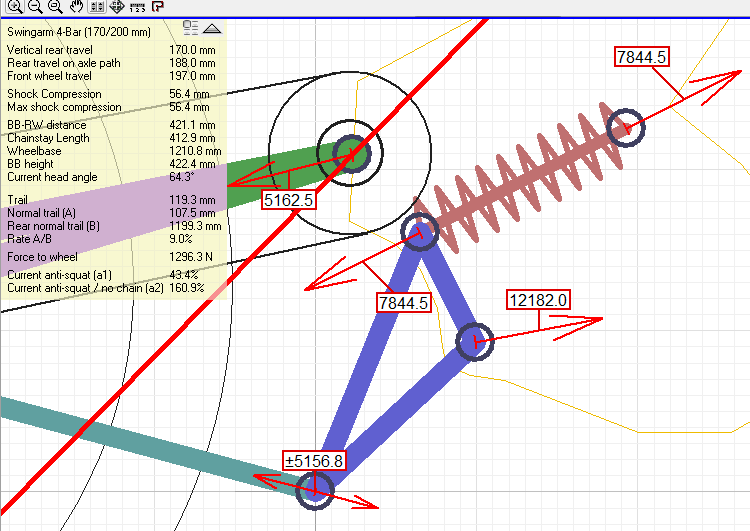This screenshot has width=750, height=531.
Task: Click the upper-right 7844.5 force label
Action: tap(641, 57)
